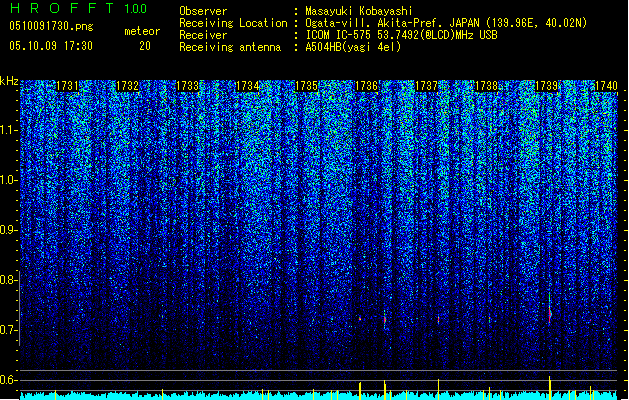Image resolution: width=629 pixels, height=400 pixels.
Task: Select receiver text ICOM IC-575 53.7492 MHz USB
Action: [x=401, y=35]
